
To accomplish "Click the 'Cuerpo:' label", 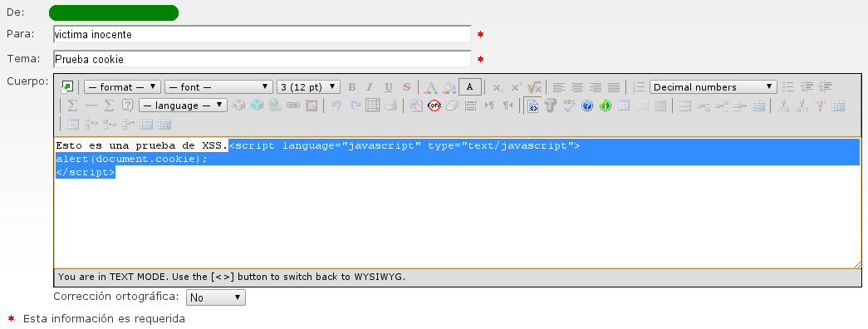I will pos(27,81).
